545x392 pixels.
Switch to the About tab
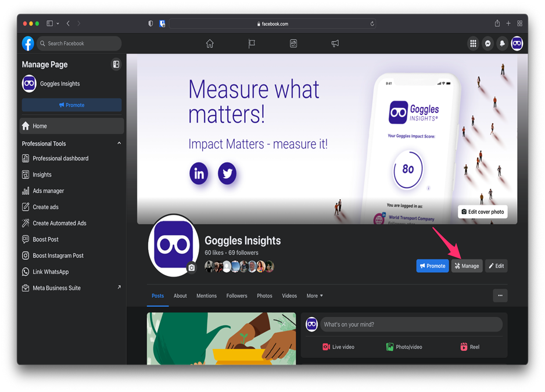[180, 296]
